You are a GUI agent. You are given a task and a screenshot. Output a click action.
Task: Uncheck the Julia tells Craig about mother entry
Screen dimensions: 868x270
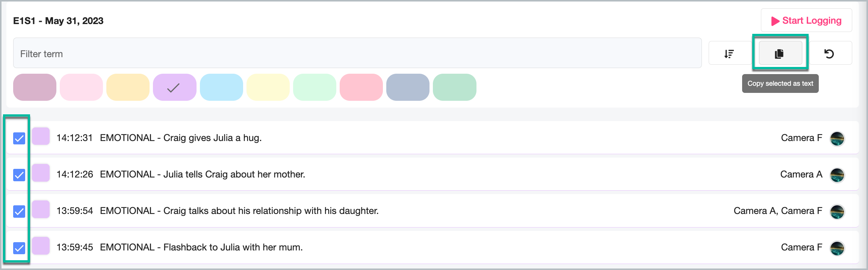tap(19, 175)
